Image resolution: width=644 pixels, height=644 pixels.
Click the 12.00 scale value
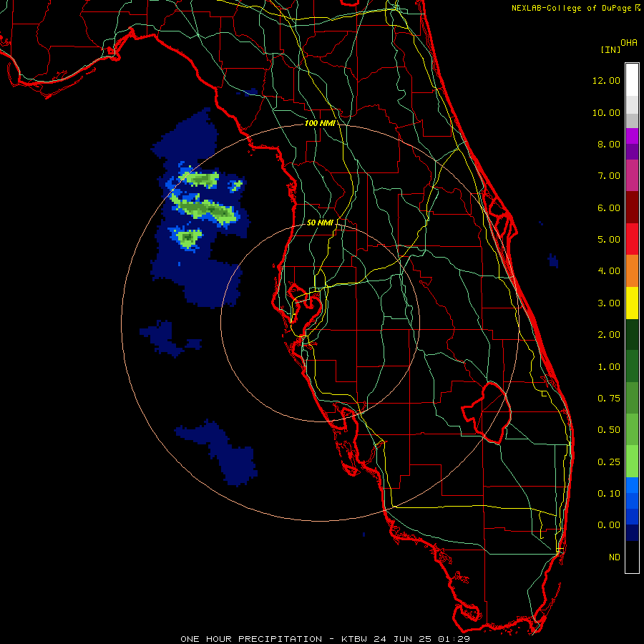606,80
